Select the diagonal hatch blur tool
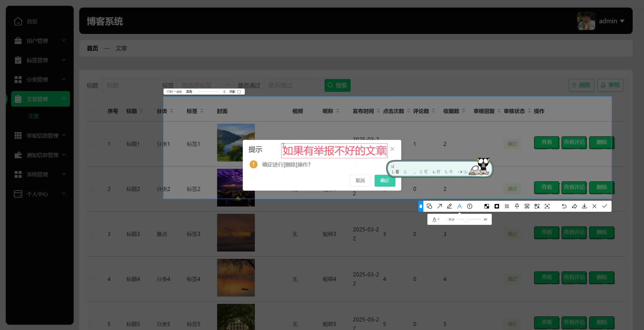This screenshot has height=330, width=644. (x=507, y=206)
